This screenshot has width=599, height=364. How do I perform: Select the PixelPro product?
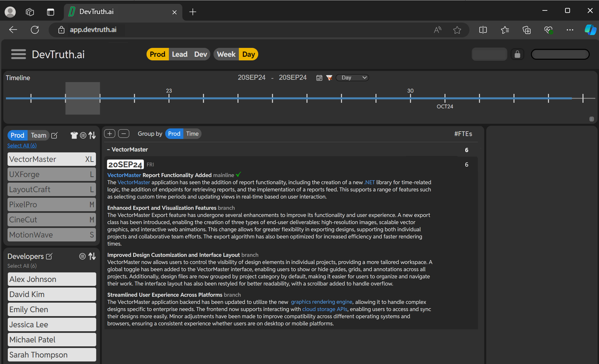(x=52, y=205)
